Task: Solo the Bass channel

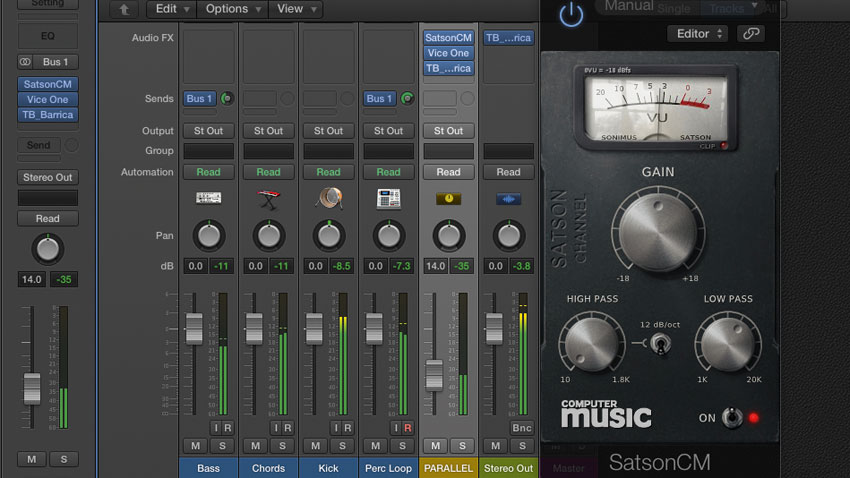Action: [222, 445]
